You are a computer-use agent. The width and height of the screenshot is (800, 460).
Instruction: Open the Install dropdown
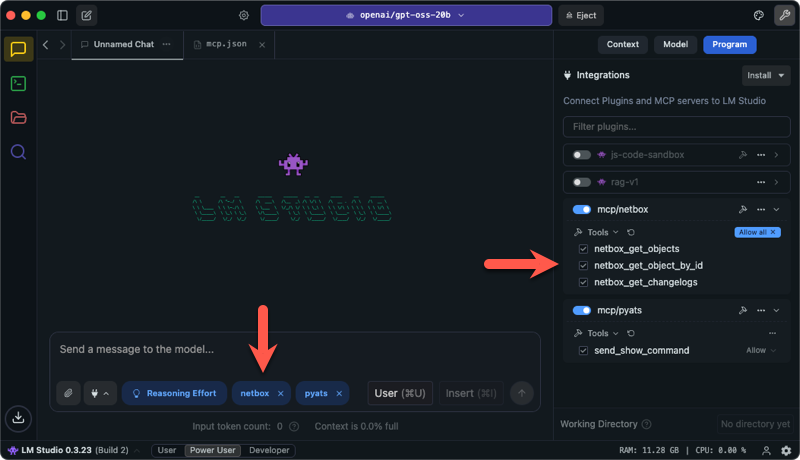[x=766, y=75]
